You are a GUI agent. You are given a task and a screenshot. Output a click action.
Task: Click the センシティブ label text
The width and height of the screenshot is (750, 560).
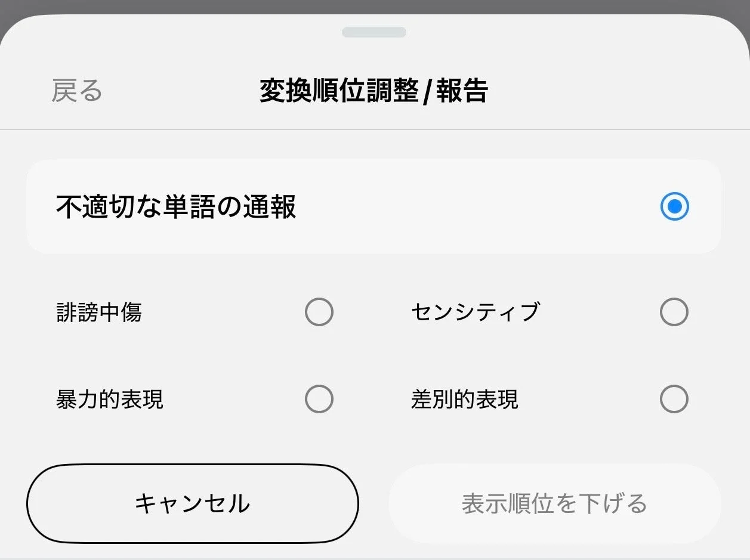(x=475, y=312)
